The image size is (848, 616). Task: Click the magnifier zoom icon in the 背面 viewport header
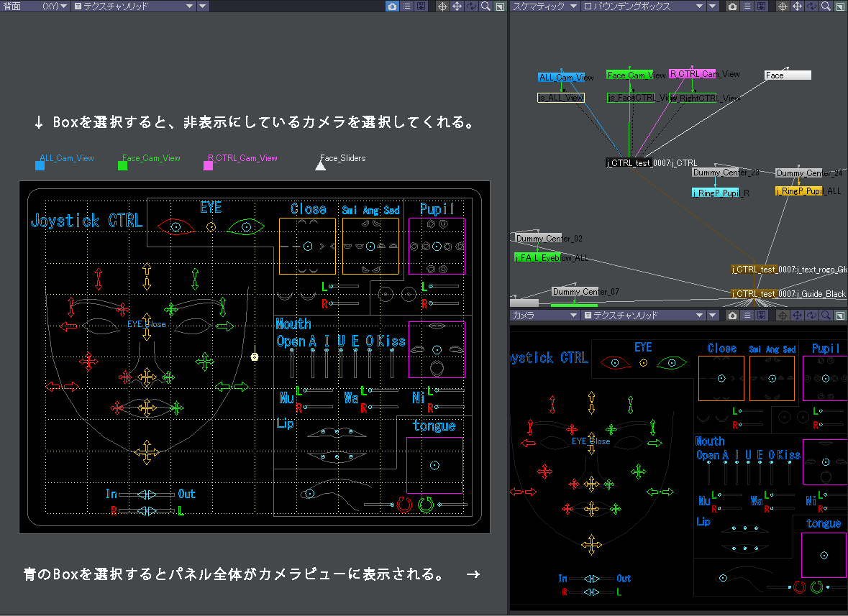point(485,6)
